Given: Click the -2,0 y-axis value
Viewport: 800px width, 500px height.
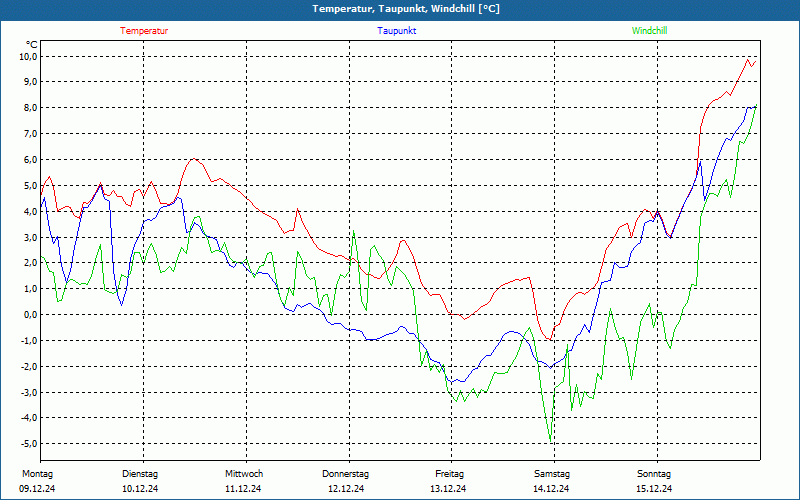Looking at the screenshot, I should click(x=29, y=366).
